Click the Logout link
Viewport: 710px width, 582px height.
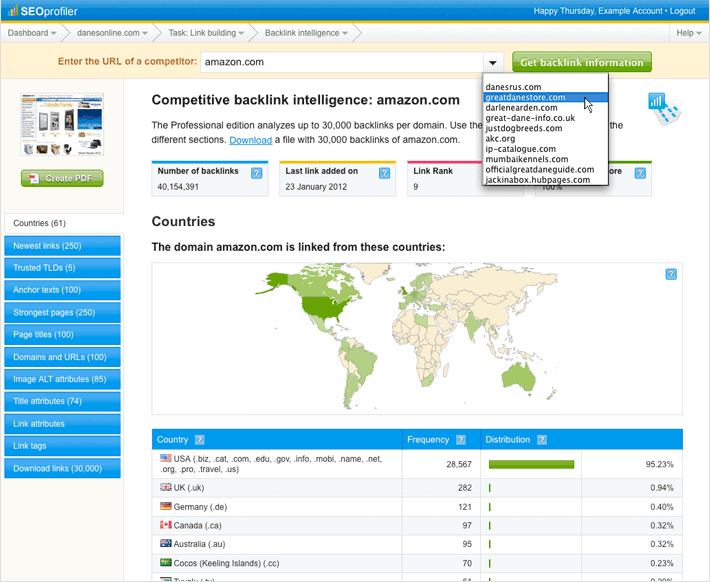click(x=682, y=11)
